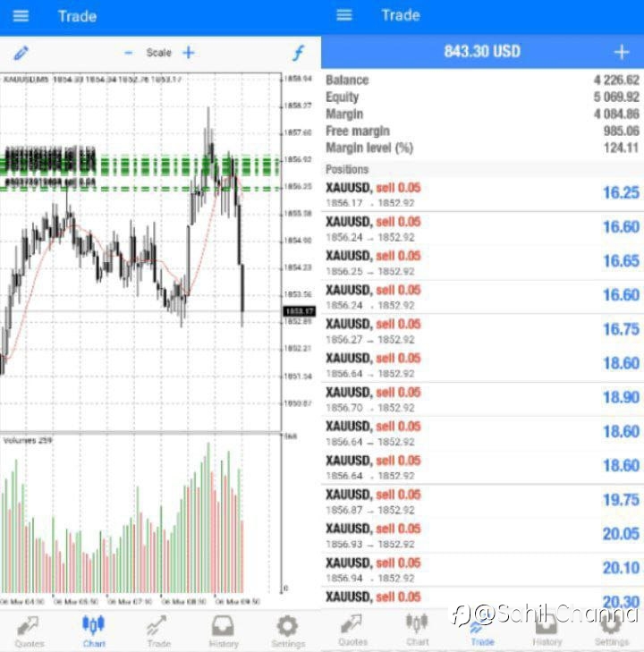The height and width of the screenshot is (652, 644).
Task: Select XAUUSD sell position with profit 16.75
Action: tap(483, 331)
